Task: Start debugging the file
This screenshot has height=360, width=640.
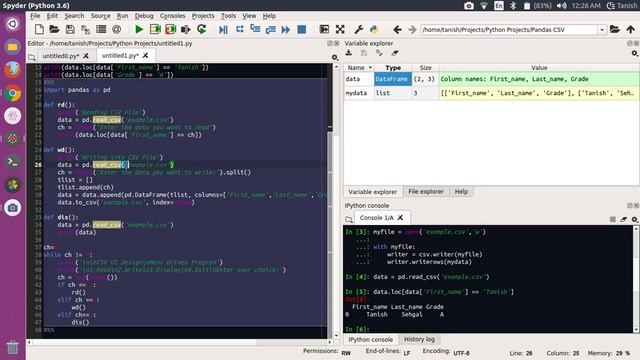Action: click(x=223, y=29)
